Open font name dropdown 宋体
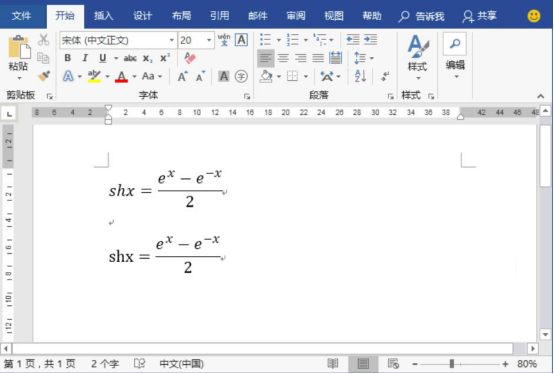 point(171,40)
